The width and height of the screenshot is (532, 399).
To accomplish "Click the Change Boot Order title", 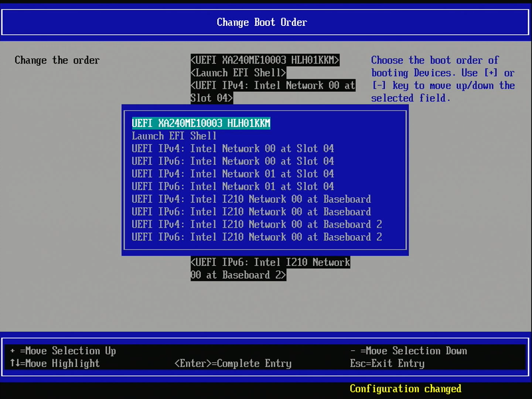I will coord(262,22).
